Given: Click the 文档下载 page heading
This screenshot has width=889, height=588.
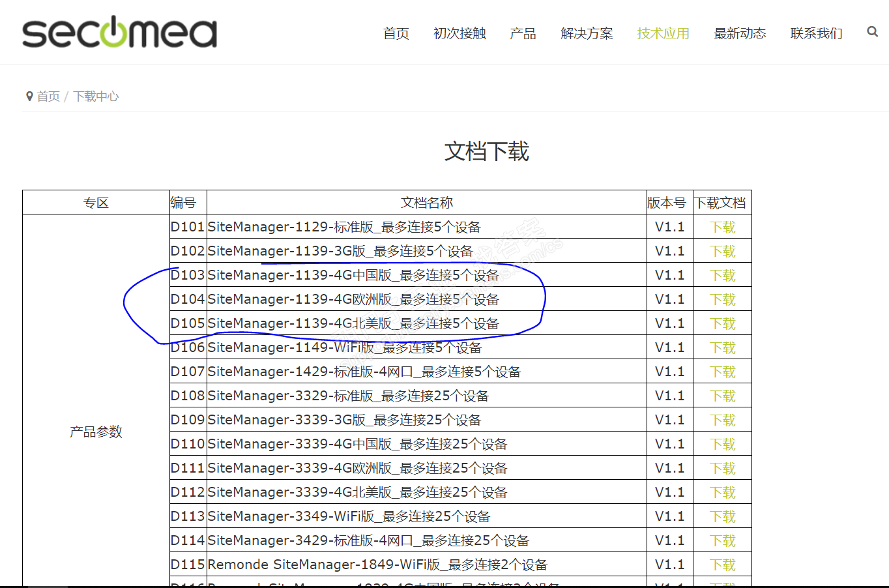Looking at the screenshot, I should 487,151.
